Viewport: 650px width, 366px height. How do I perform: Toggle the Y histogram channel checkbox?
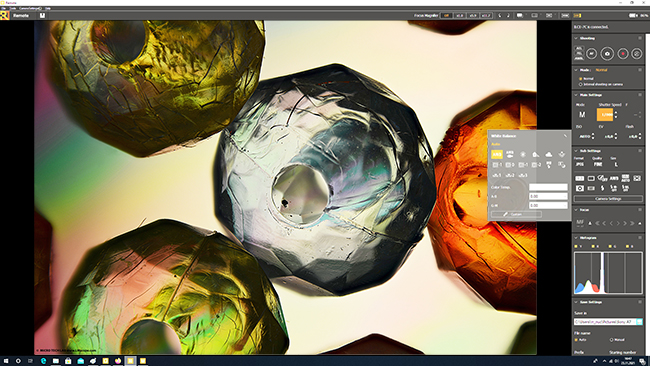coord(576,246)
